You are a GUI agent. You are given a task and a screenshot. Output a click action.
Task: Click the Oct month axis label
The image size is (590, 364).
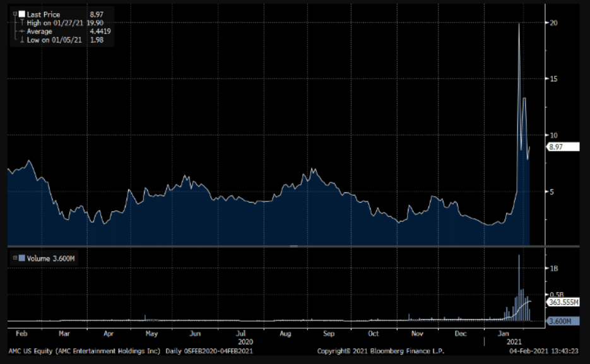coord(374,334)
